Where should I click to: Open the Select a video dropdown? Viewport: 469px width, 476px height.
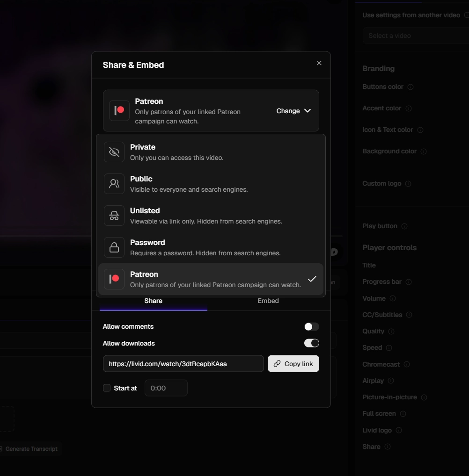click(416, 36)
